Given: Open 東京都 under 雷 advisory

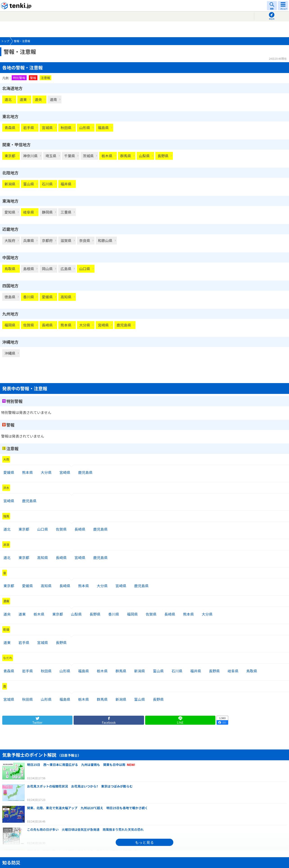Looking at the screenshot, I should (x=9, y=586).
